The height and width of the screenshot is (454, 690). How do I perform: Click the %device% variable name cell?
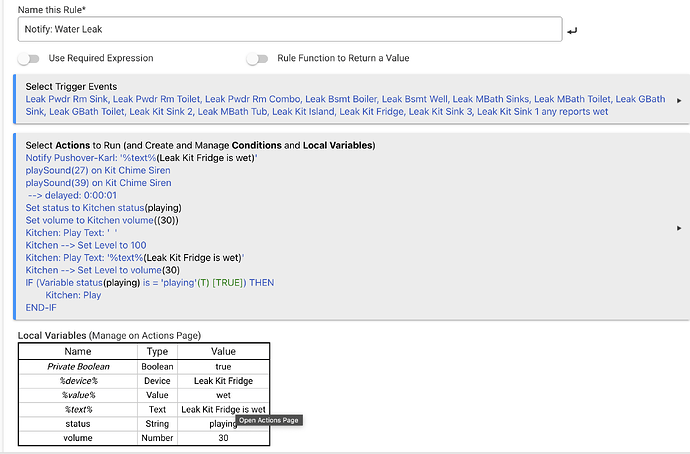pos(78,381)
